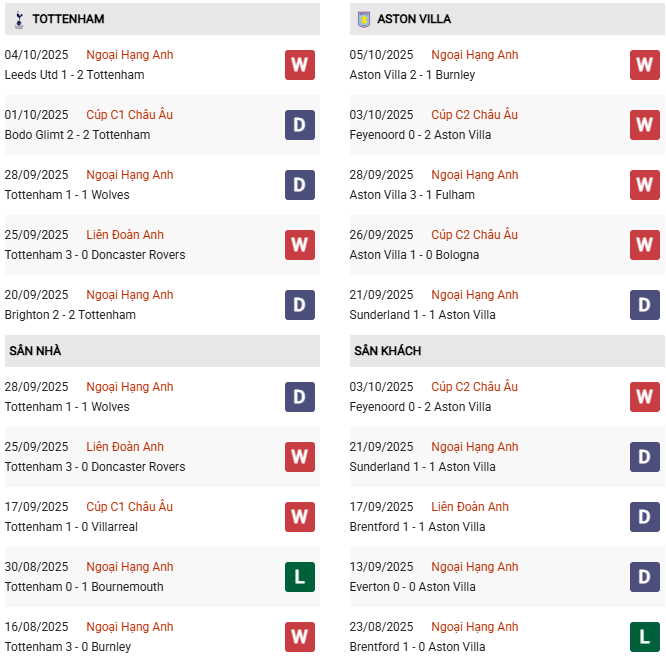
Task: Click W badge for Tottenham 1-0 Villarreal
Action: [x=299, y=517]
